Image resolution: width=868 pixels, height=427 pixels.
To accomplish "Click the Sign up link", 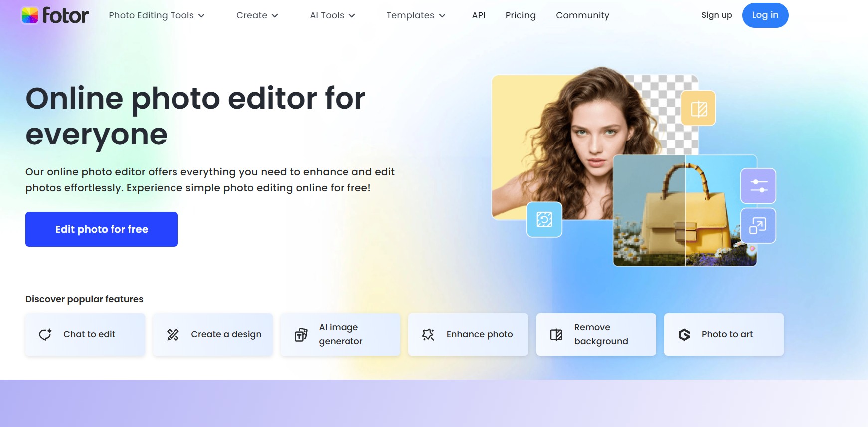I will point(716,15).
